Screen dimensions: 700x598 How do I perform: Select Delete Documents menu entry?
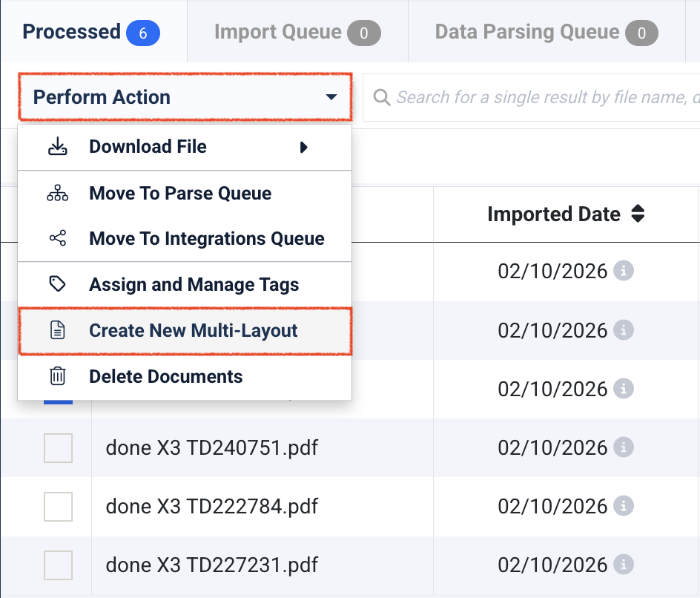(165, 376)
